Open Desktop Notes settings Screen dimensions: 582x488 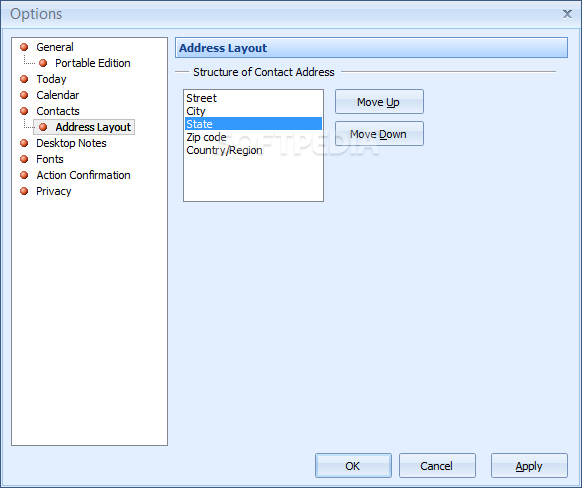[x=71, y=143]
